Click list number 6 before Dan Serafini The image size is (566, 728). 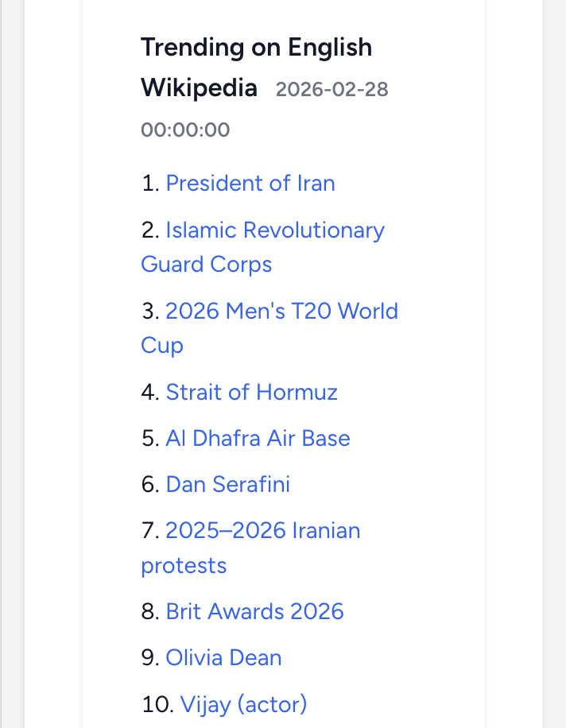pyautogui.click(x=150, y=484)
